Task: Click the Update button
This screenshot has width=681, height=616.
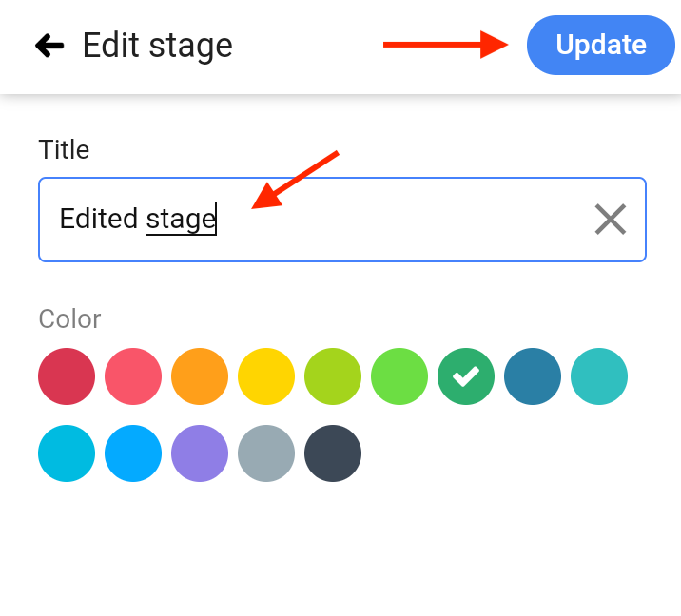Action: point(601,45)
